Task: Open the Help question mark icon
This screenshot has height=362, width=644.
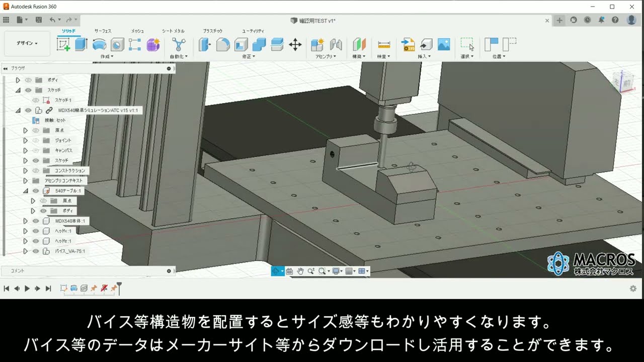Action: tap(615, 20)
